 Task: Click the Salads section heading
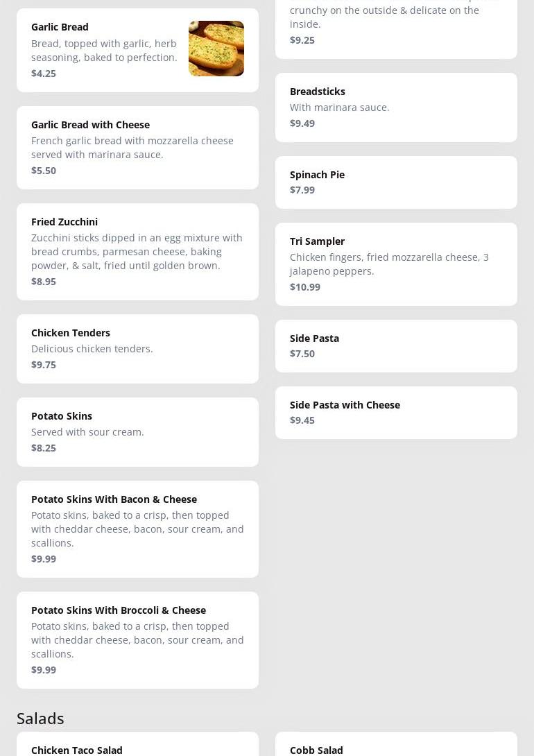click(40, 719)
